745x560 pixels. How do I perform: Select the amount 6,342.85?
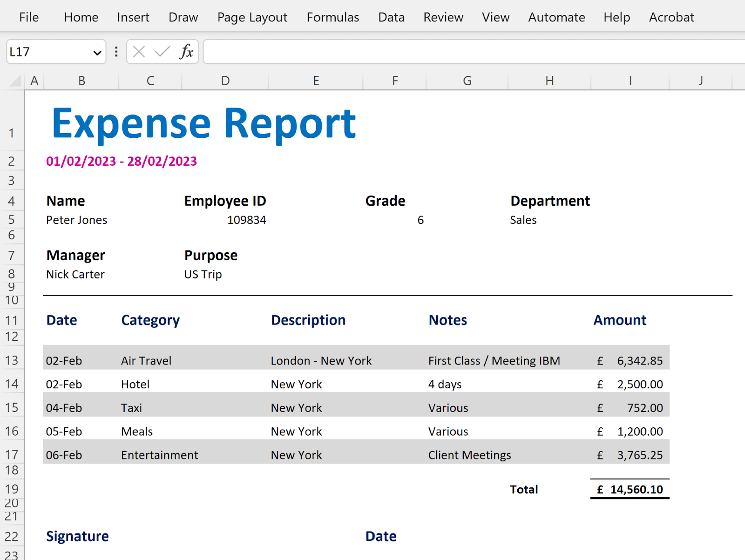[640, 361]
